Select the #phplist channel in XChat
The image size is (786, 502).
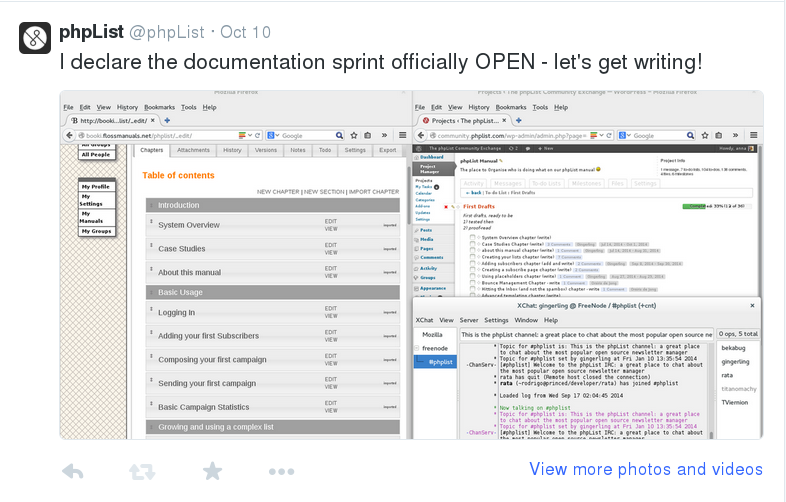tap(436, 362)
